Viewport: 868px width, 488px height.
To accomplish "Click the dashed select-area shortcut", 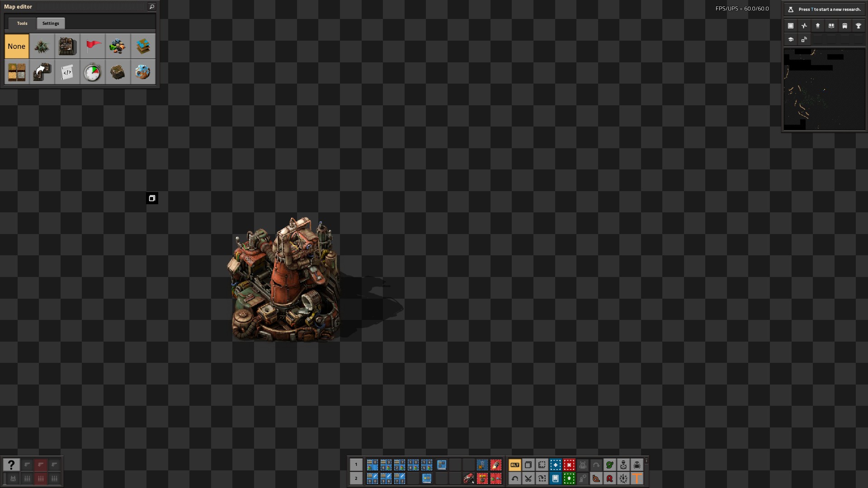I will tap(542, 465).
